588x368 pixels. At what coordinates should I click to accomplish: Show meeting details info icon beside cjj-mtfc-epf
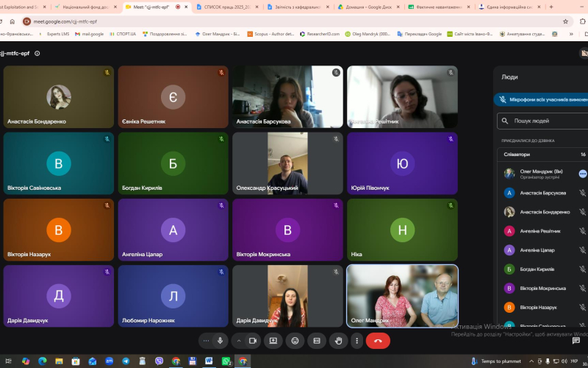pyautogui.click(x=37, y=53)
